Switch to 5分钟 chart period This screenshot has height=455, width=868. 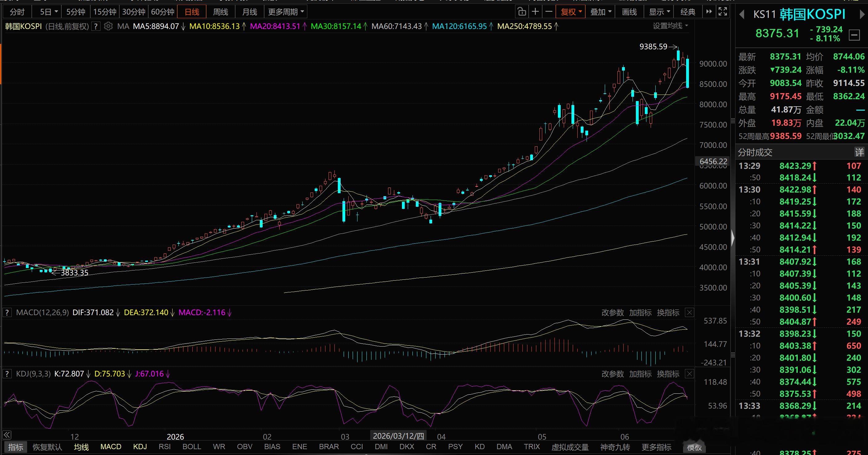tap(76, 12)
